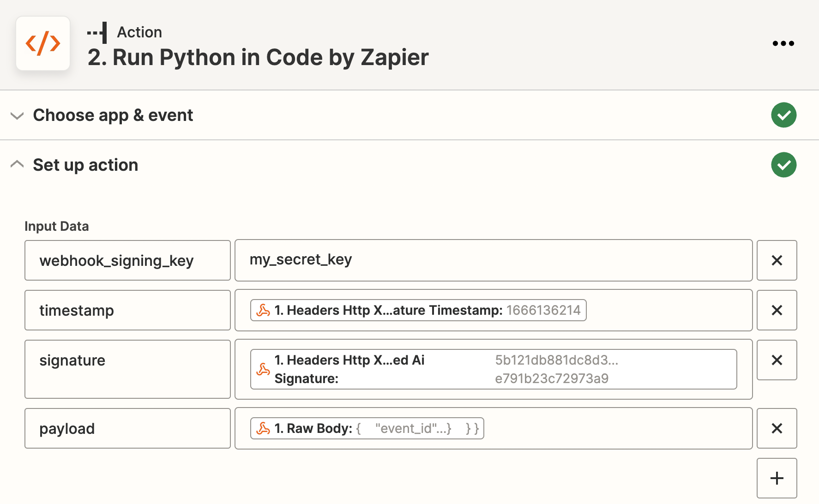
Task: Click green checkmark for Set up action
Action: pos(783,165)
